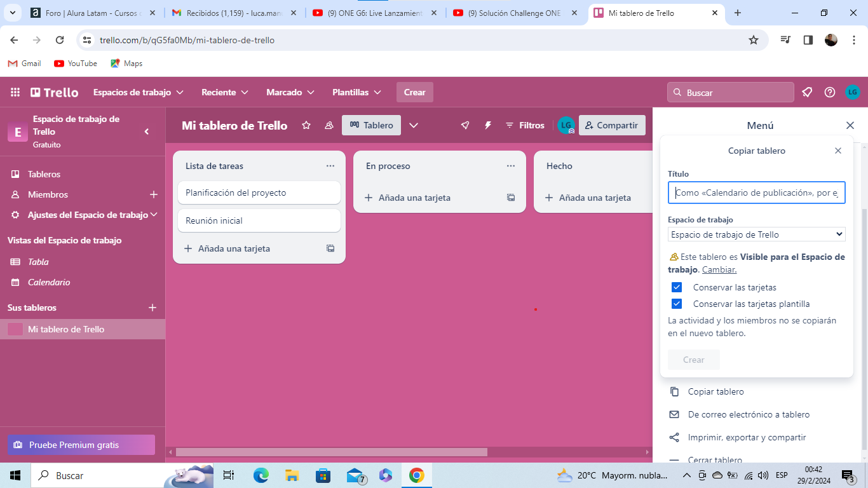Collapse the workspace sidebar
The width and height of the screenshot is (868, 488).
pos(147,132)
